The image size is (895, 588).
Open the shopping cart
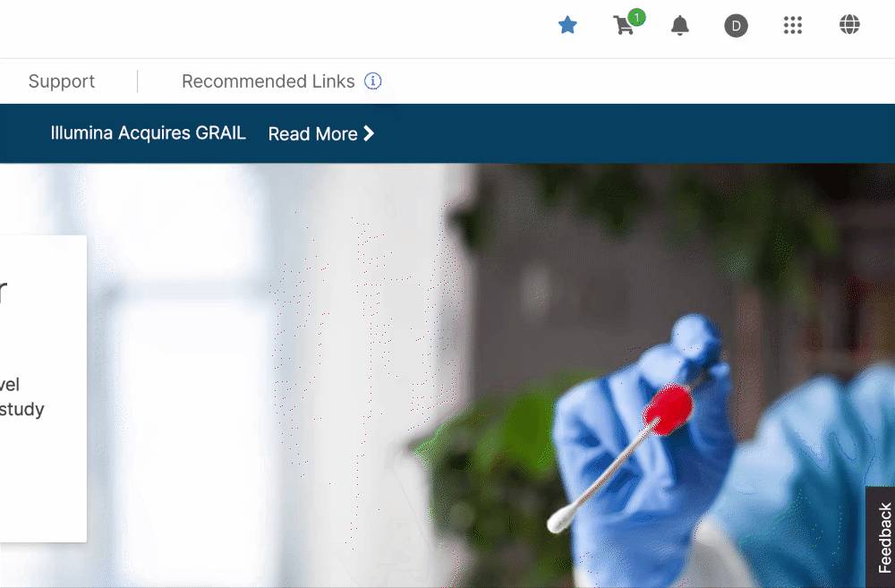click(623, 26)
